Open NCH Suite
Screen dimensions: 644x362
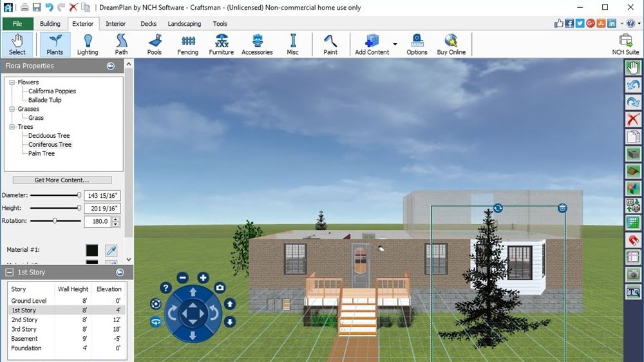625,44
